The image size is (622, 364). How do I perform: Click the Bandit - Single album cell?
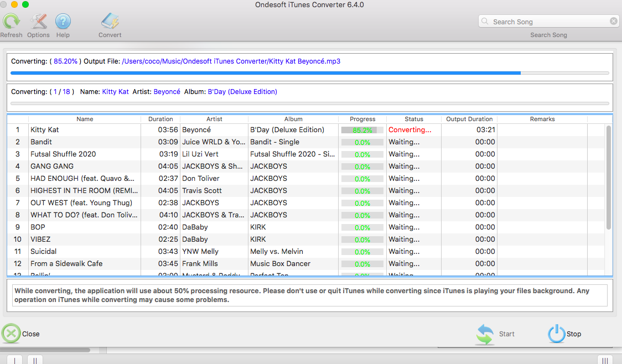pos(275,142)
